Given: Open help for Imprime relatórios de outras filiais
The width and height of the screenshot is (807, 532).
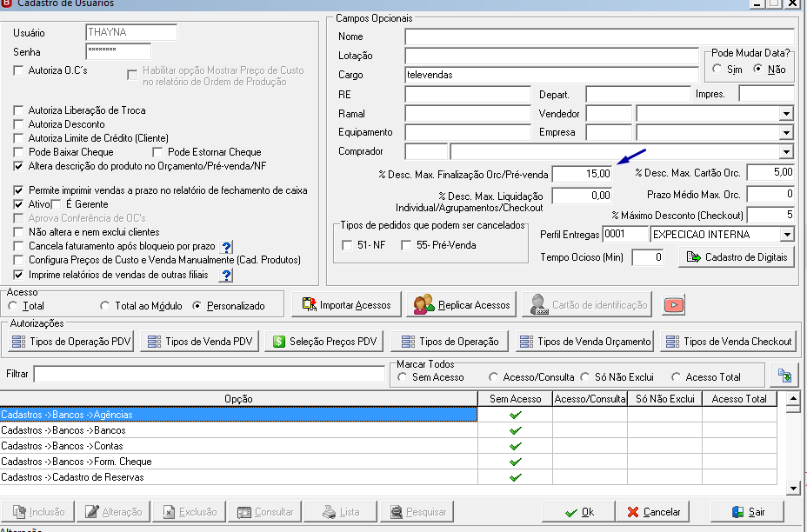Looking at the screenshot, I should [x=226, y=275].
